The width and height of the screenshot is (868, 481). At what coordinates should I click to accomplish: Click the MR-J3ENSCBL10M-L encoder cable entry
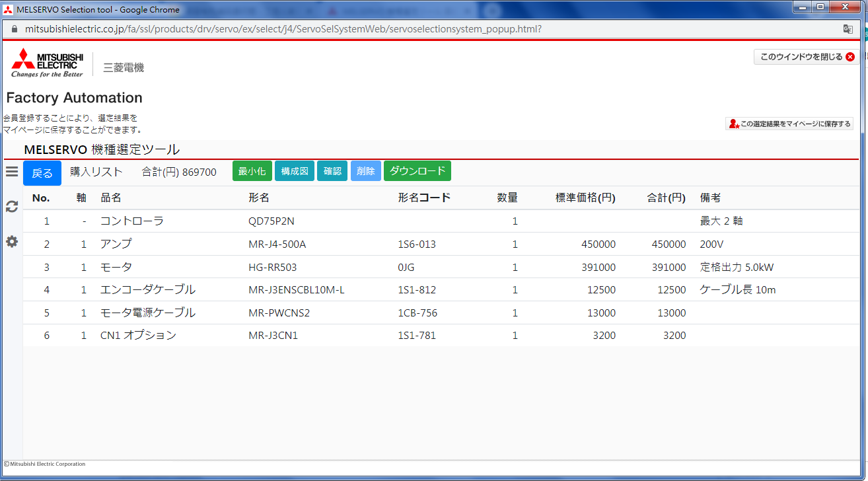(297, 290)
